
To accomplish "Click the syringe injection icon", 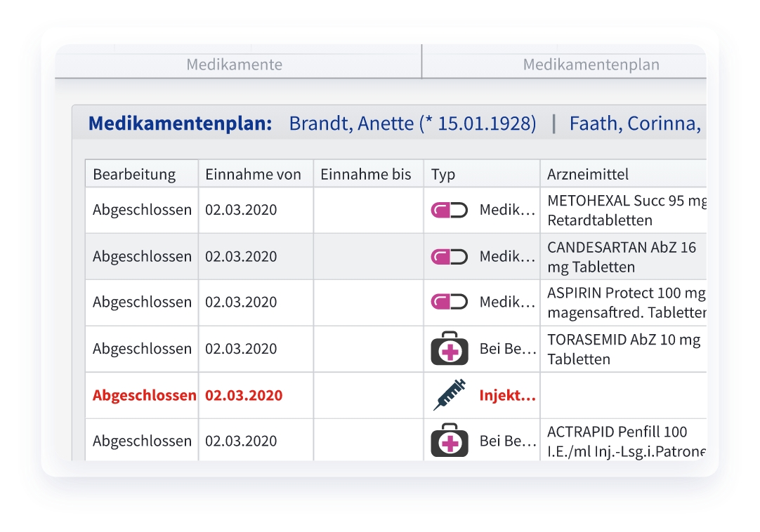I will click(449, 395).
